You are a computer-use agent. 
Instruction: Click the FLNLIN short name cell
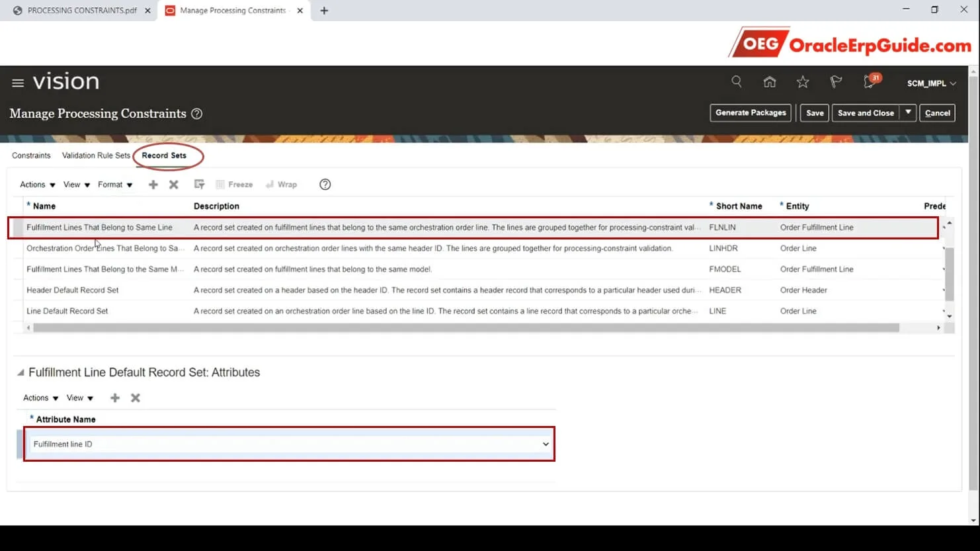(x=722, y=228)
